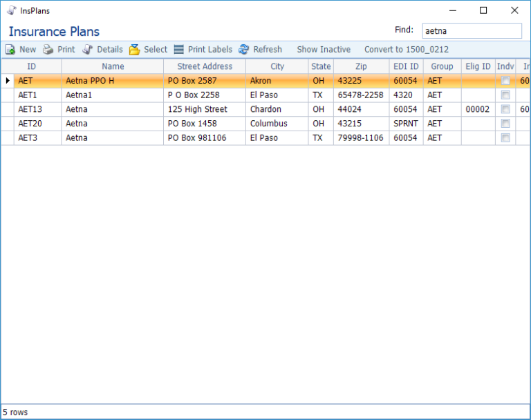531x420 pixels.
Task: Click the Refresh arrows icon
Action: coord(243,50)
